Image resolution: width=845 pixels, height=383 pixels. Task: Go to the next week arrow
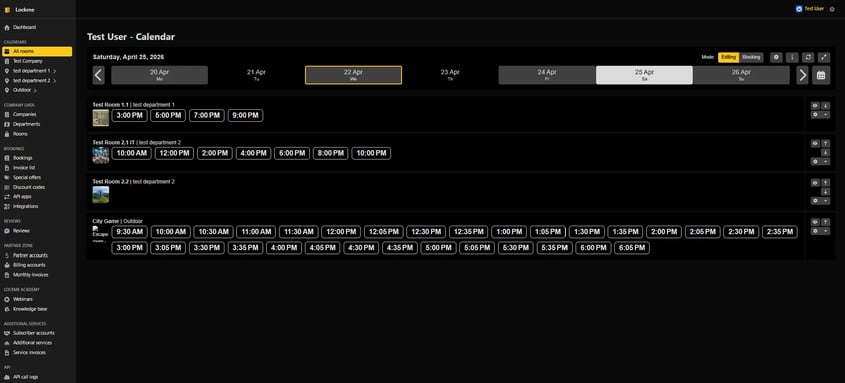pyautogui.click(x=803, y=75)
